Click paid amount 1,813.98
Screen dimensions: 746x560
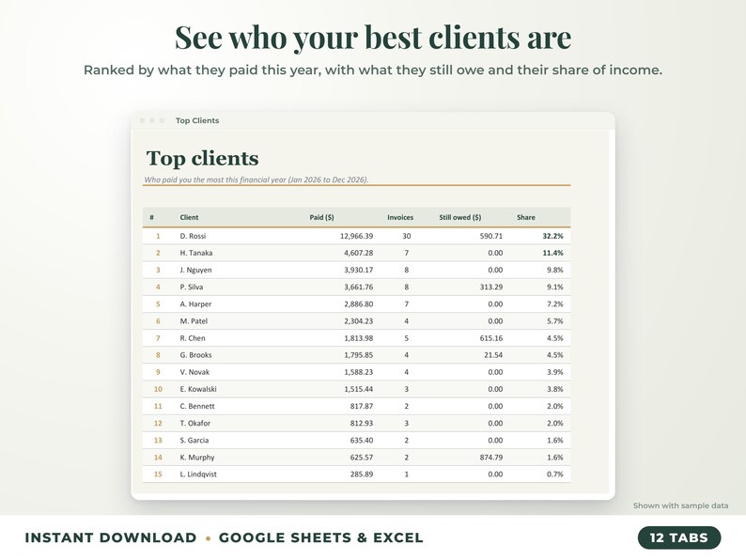pyautogui.click(x=358, y=338)
